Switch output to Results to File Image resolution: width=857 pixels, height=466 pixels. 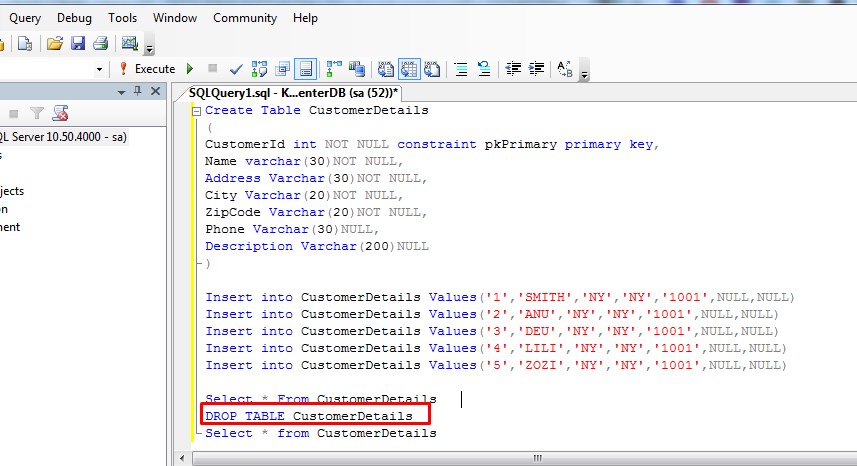(432, 69)
